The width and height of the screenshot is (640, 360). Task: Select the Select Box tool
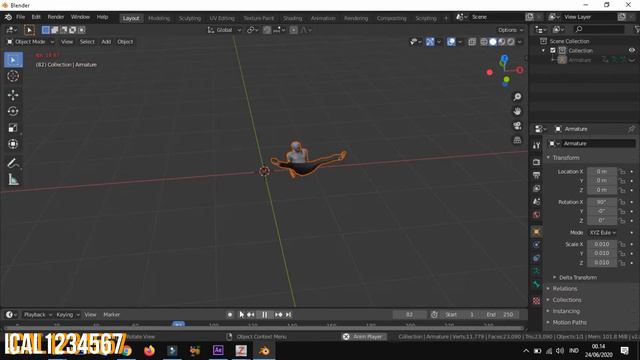click(x=13, y=60)
